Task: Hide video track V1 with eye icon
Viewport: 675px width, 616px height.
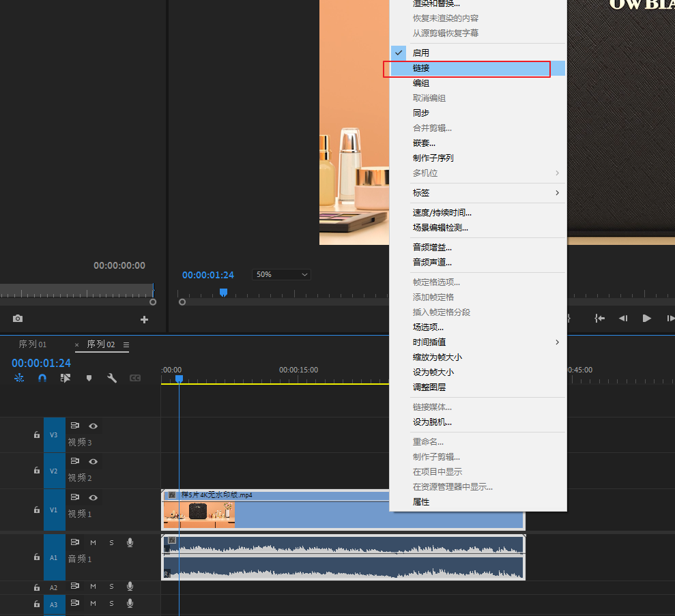Action: [x=94, y=497]
